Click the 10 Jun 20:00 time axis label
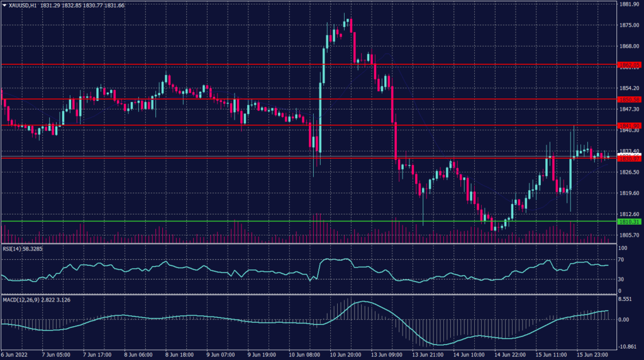The width and height of the screenshot is (644, 360). tap(346, 354)
